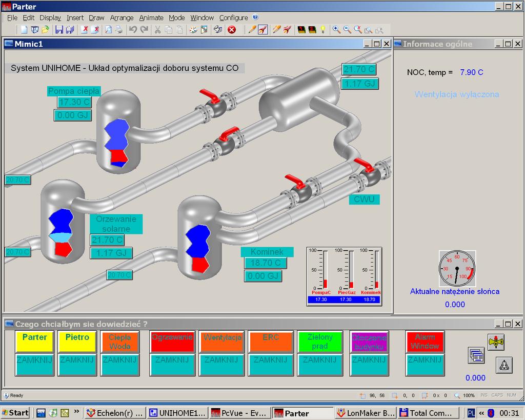Click the Undo arrow icon
This screenshot has height=420, width=525.
(x=133, y=30)
